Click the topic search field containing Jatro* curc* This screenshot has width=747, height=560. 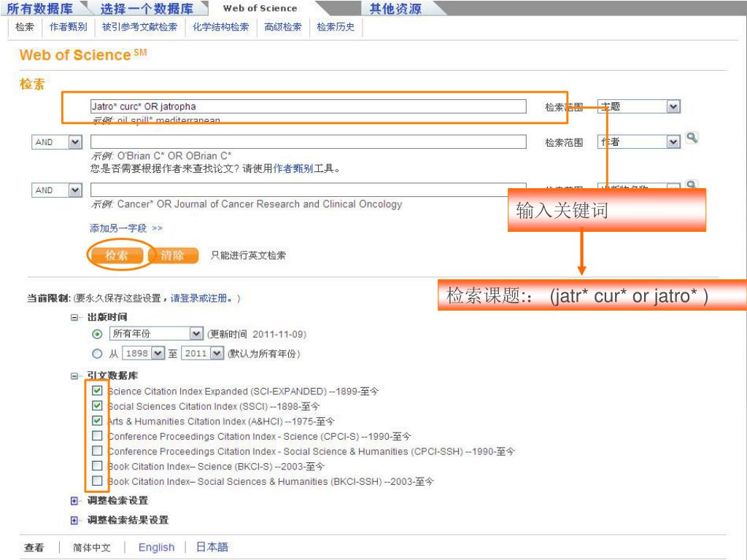coord(309,106)
